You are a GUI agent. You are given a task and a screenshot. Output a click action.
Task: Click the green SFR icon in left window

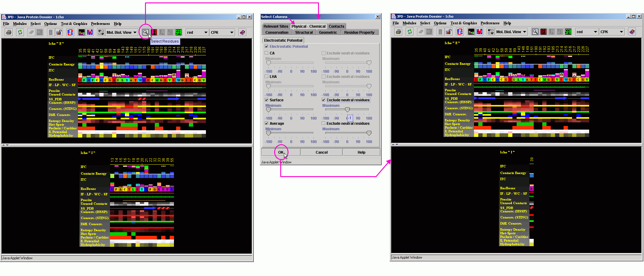tap(179, 32)
